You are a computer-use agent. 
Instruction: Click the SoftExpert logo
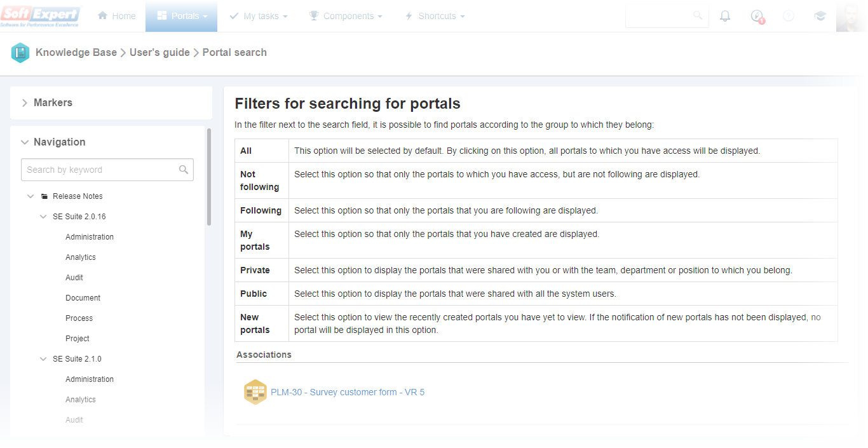tap(41, 16)
